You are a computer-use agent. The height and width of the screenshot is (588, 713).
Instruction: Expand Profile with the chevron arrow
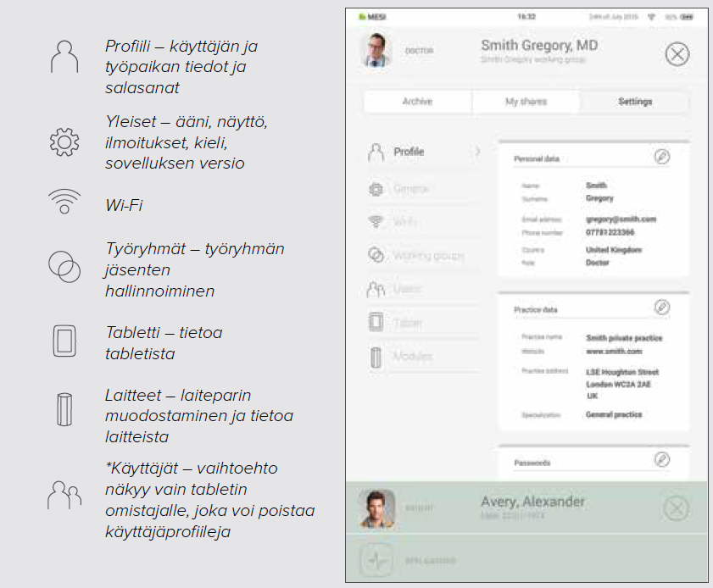(x=477, y=152)
